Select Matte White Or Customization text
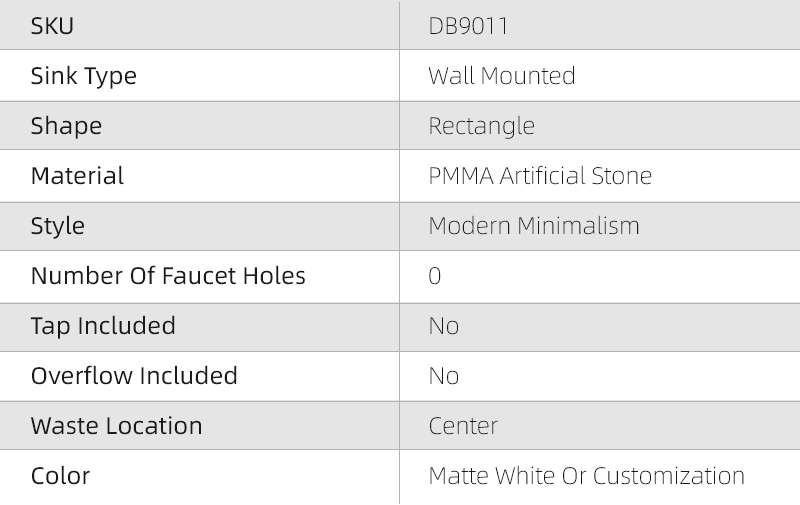The width and height of the screenshot is (800, 505). click(586, 476)
